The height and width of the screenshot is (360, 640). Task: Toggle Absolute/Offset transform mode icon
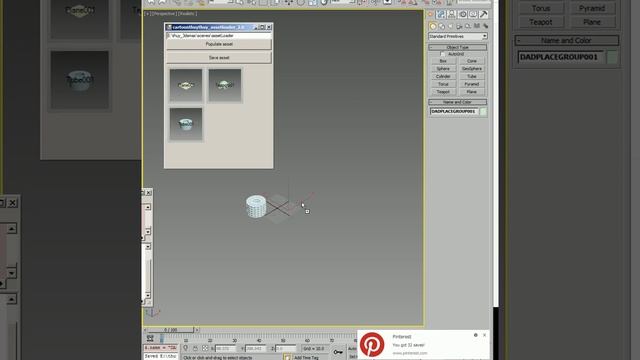[205, 348]
